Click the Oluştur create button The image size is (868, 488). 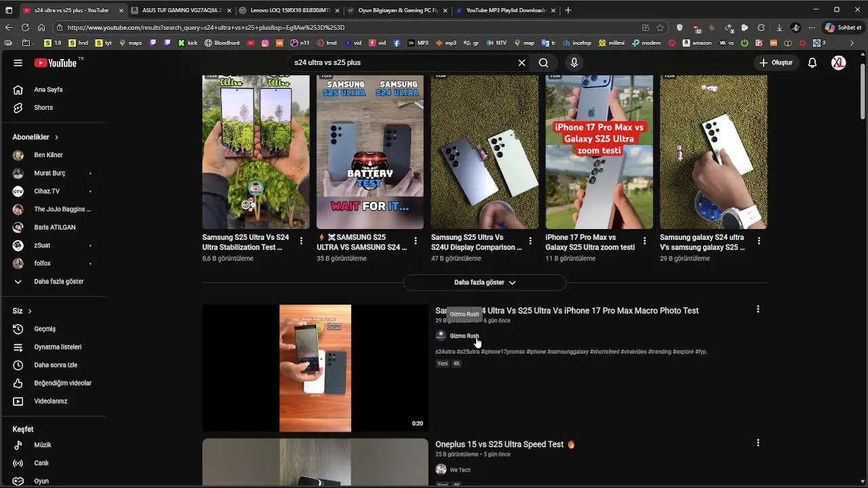click(x=776, y=62)
